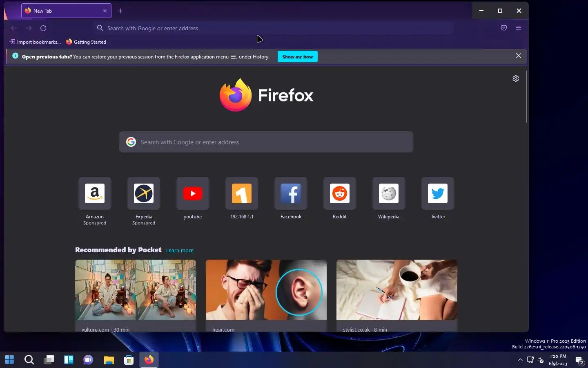Image resolution: width=588 pixels, height=368 pixels.
Task: Open the stylist.co.uk Pocket story thumbnail
Action: pos(397,290)
